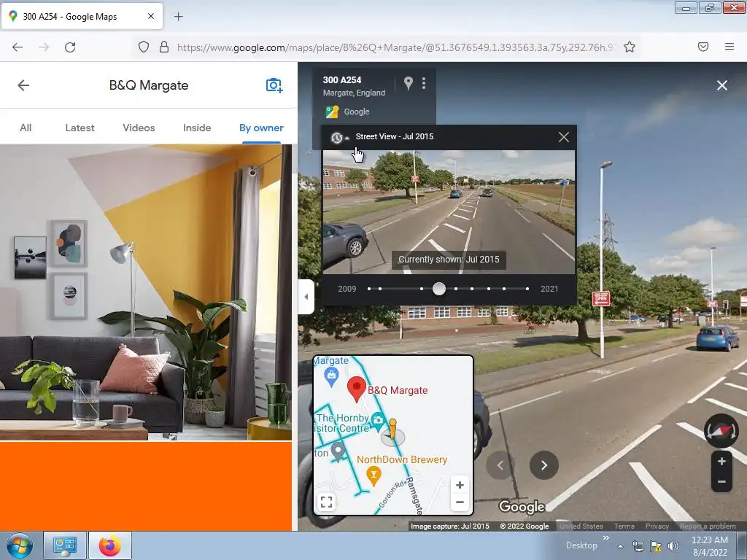Click the current timeline slider handle
This screenshot has height=560, width=747.
[x=439, y=289]
